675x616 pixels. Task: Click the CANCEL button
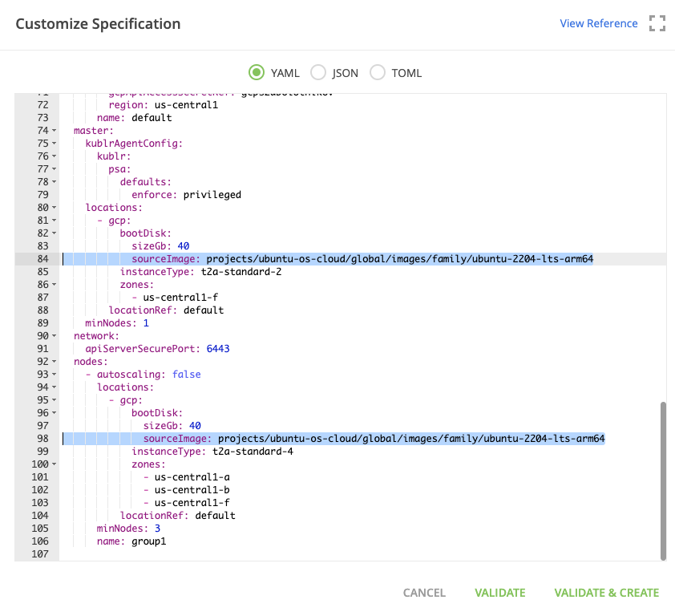pos(424,593)
